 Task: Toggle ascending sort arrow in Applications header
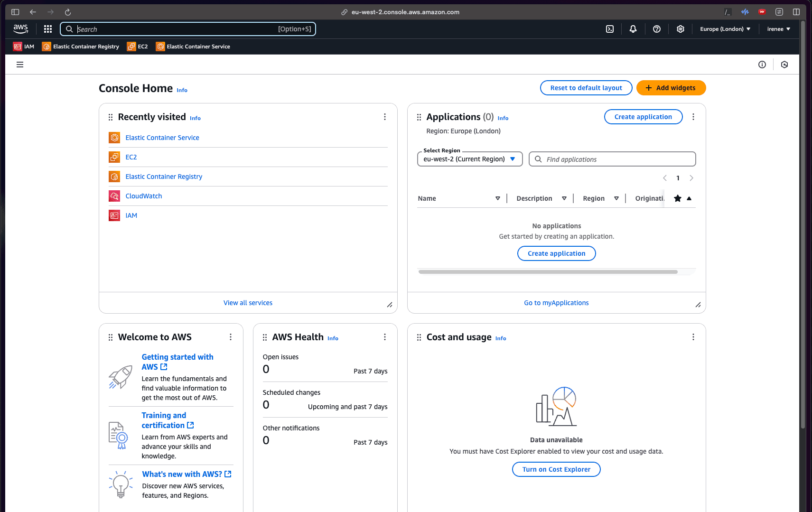[x=689, y=198]
